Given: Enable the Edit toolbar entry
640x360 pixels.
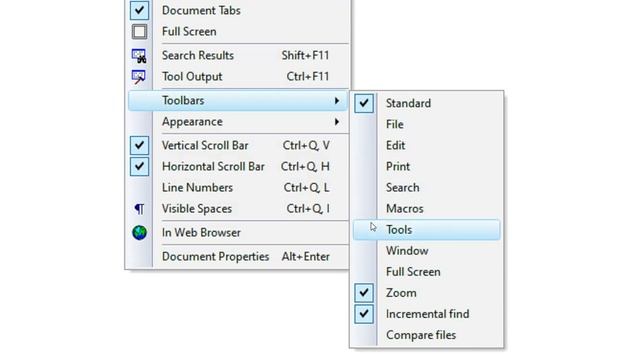Looking at the screenshot, I should pos(426,145).
